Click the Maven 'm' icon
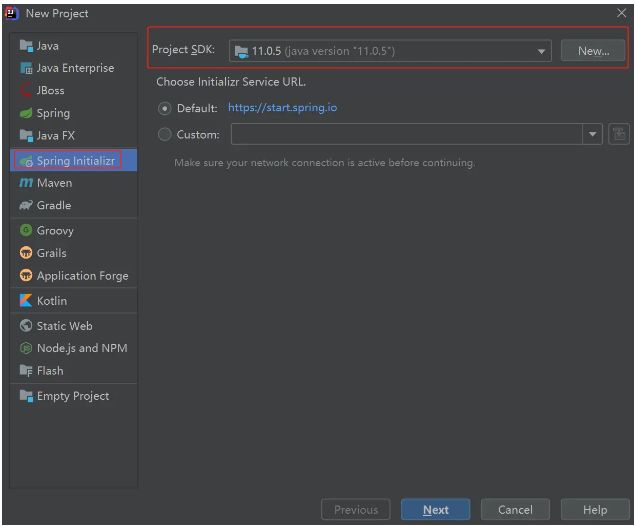 [26, 183]
